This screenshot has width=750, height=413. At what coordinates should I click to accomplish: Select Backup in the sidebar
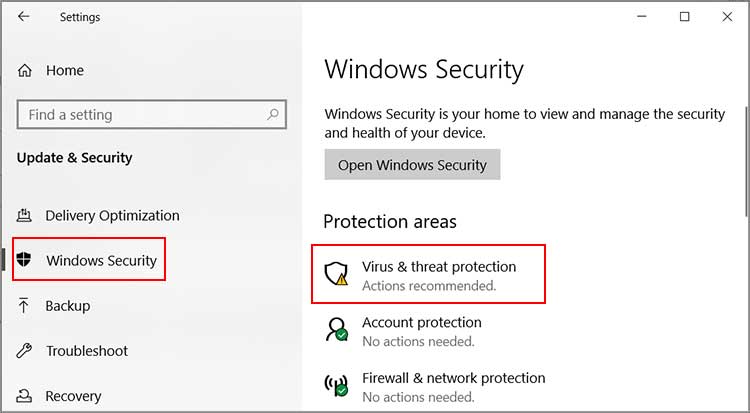(x=67, y=306)
